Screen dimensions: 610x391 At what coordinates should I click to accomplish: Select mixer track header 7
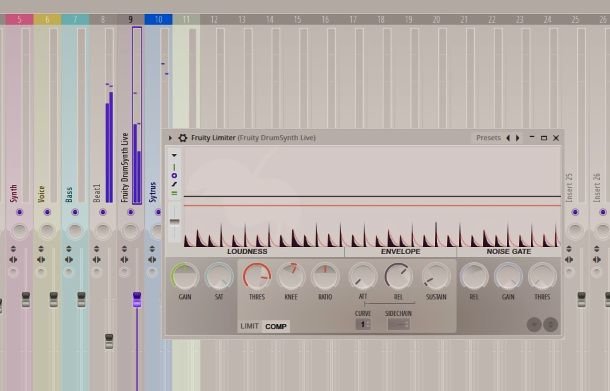pyautogui.click(x=75, y=19)
